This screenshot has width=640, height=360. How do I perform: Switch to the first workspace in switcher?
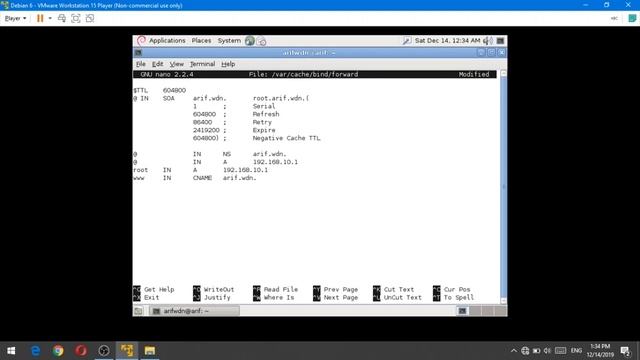pos(462,311)
